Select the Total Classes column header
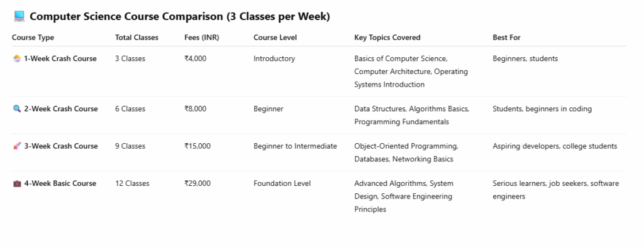Image resolution: width=644 pixels, height=248 pixels. pyautogui.click(x=136, y=38)
